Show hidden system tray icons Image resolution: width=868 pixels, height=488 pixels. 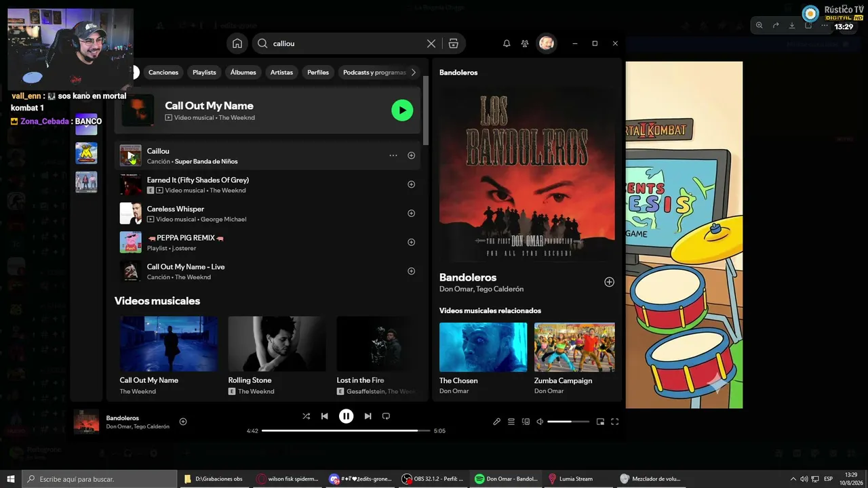point(793,479)
